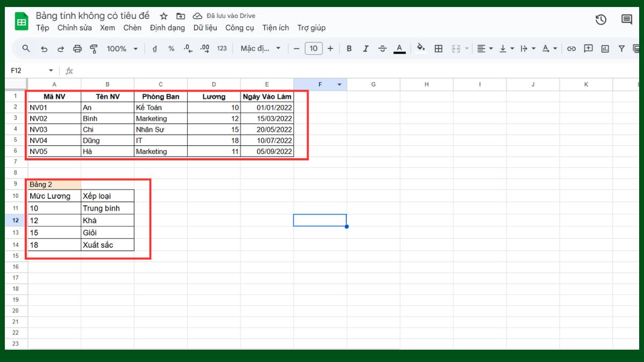Toggle strikethrough formatting
Screen dimensions: 644x362
click(x=382, y=48)
